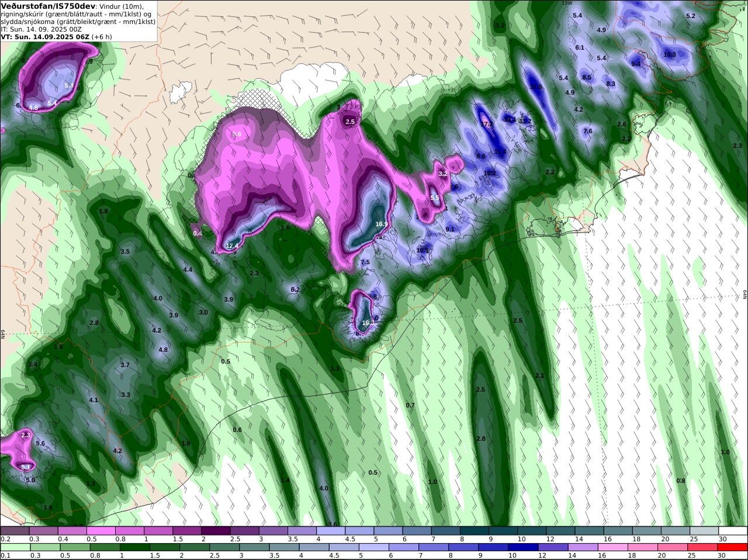
Task: Click the 9.4 value on the map
Action: (x=636, y=64)
